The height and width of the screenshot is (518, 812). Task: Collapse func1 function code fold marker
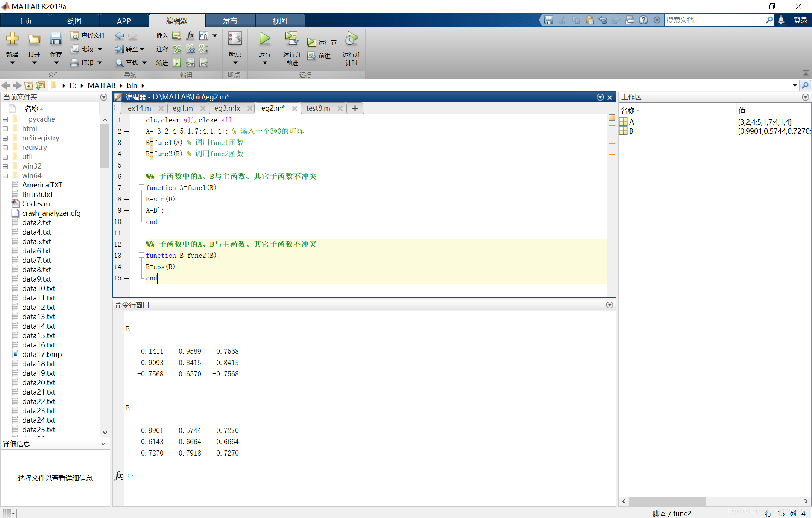pos(141,187)
